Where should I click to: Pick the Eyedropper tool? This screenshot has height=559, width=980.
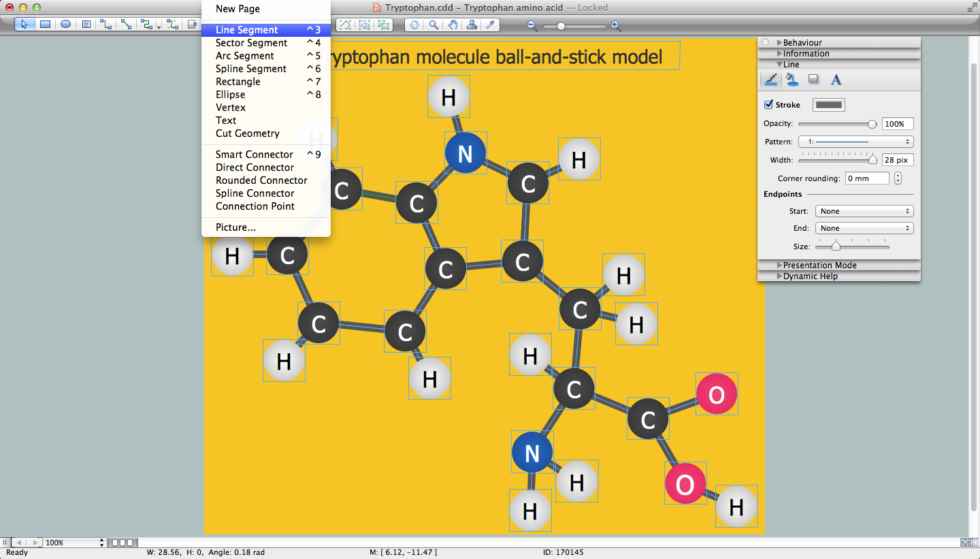coord(491,25)
